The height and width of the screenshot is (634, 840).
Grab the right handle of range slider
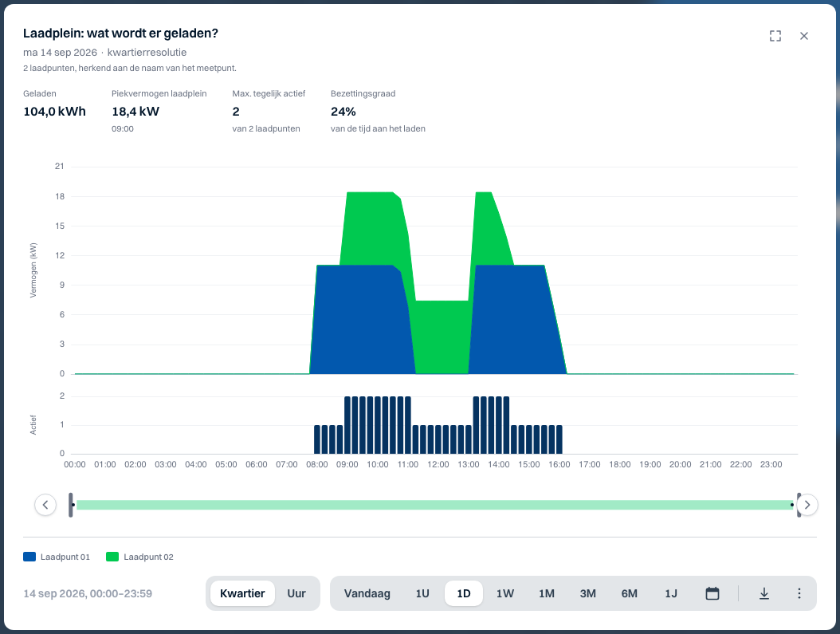(x=799, y=505)
